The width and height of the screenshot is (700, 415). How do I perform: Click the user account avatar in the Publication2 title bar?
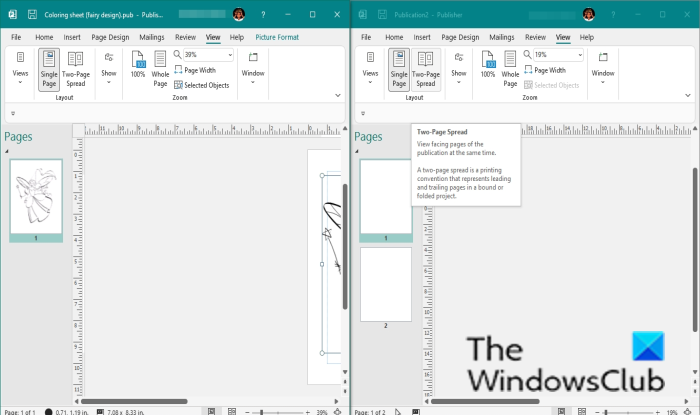588,14
